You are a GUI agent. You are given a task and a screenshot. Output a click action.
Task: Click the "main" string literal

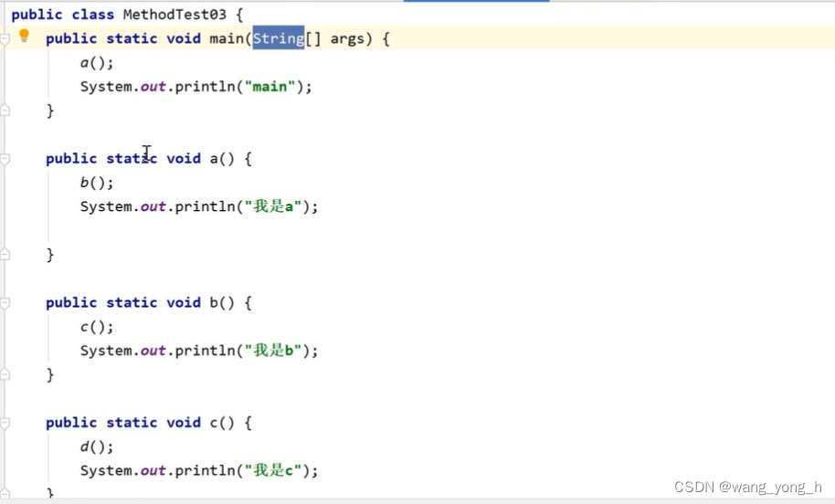pyautogui.click(x=270, y=86)
